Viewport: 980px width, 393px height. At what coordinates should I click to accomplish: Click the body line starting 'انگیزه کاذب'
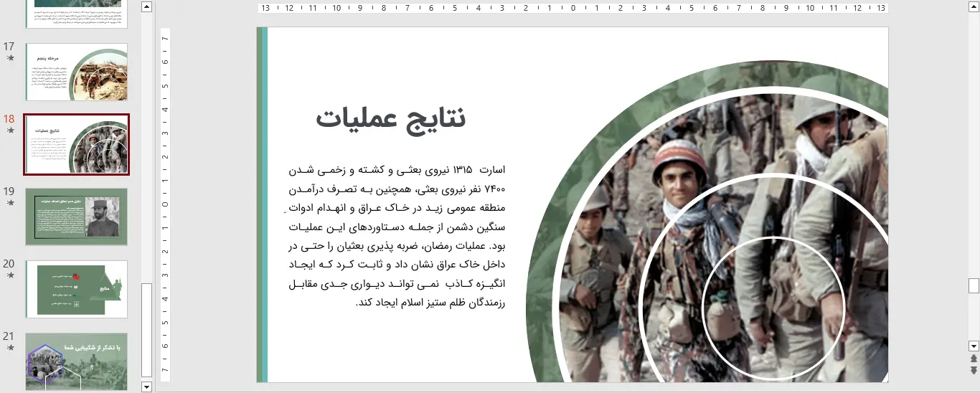point(396,284)
